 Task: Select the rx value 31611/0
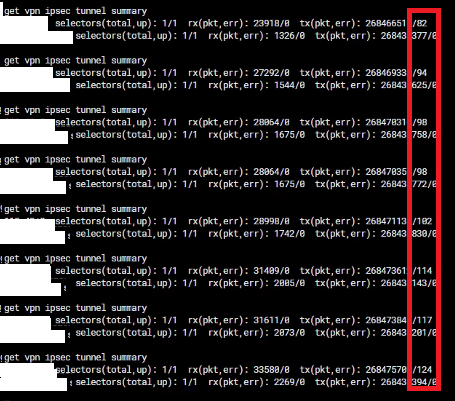pyautogui.click(x=271, y=320)
